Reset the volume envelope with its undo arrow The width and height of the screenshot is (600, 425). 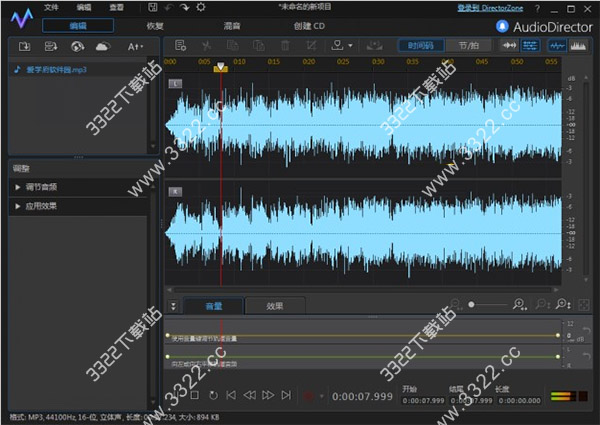point(586,330)
